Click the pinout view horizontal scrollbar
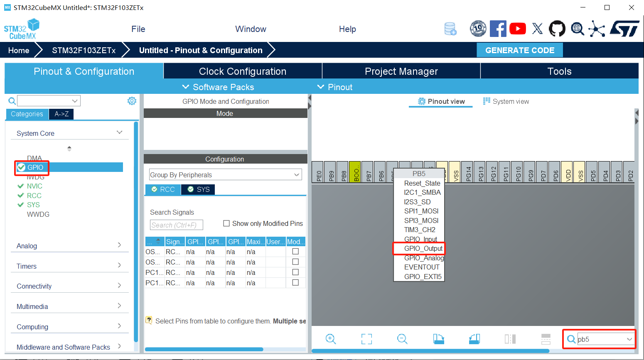Viewport: 644px width, 360px height. [430, 351]
